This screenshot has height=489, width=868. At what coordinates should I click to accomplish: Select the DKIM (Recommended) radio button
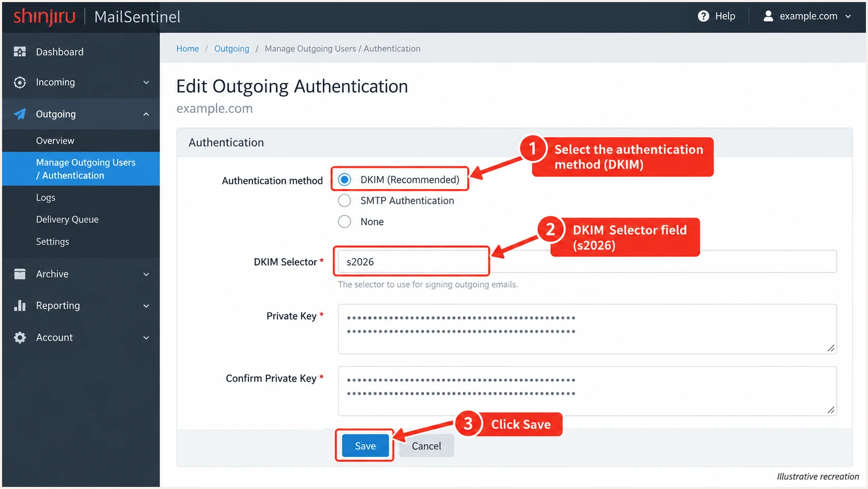(344, 179)
